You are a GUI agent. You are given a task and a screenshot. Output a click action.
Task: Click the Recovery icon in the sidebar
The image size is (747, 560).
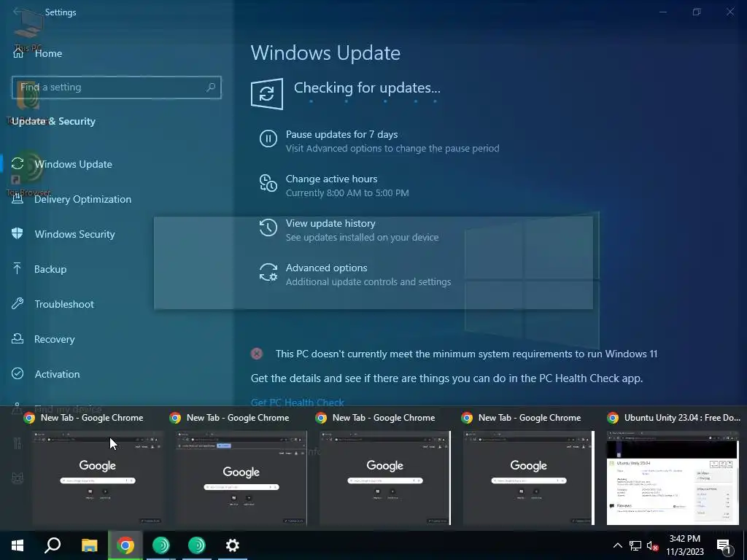click(18, 338)
